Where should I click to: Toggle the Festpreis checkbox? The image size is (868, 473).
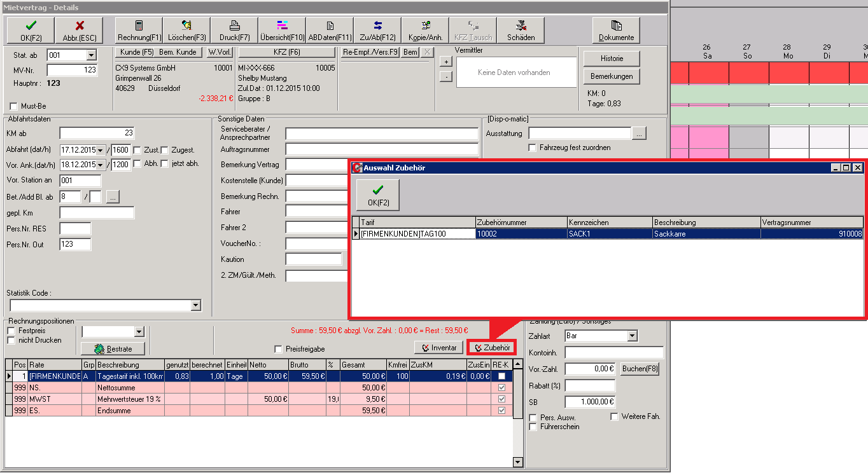(11, 331)
